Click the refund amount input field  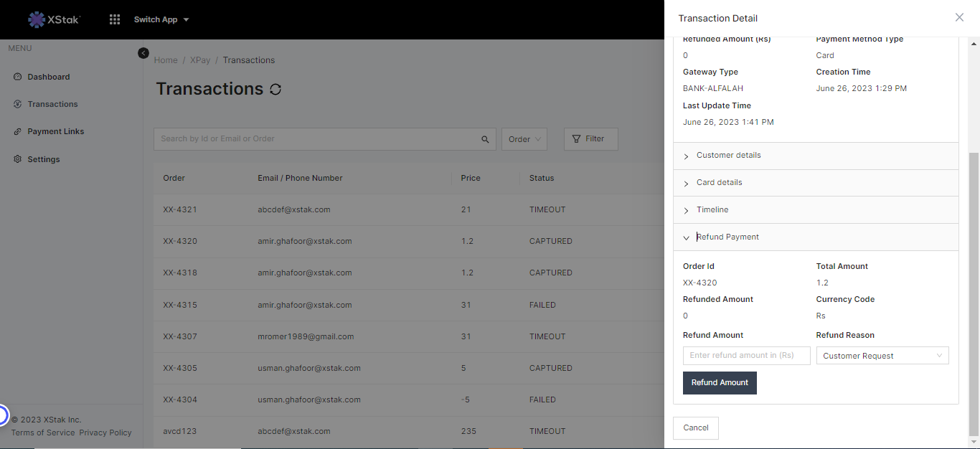pyautogui.click(x=746, y=356)
